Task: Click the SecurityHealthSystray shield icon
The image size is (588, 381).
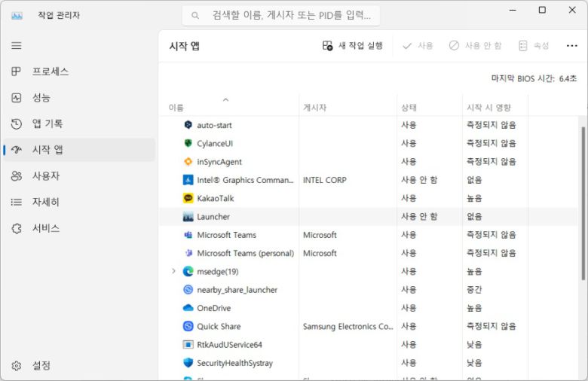Action: [188, 363]
